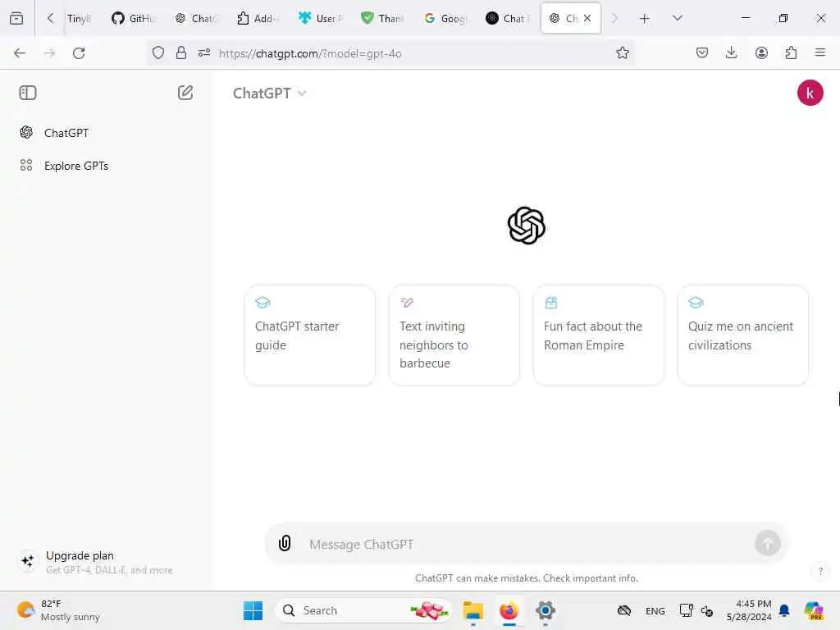Open Firefox View recent browsing icon
840x630 pixels.
click(x=16, y=18)
